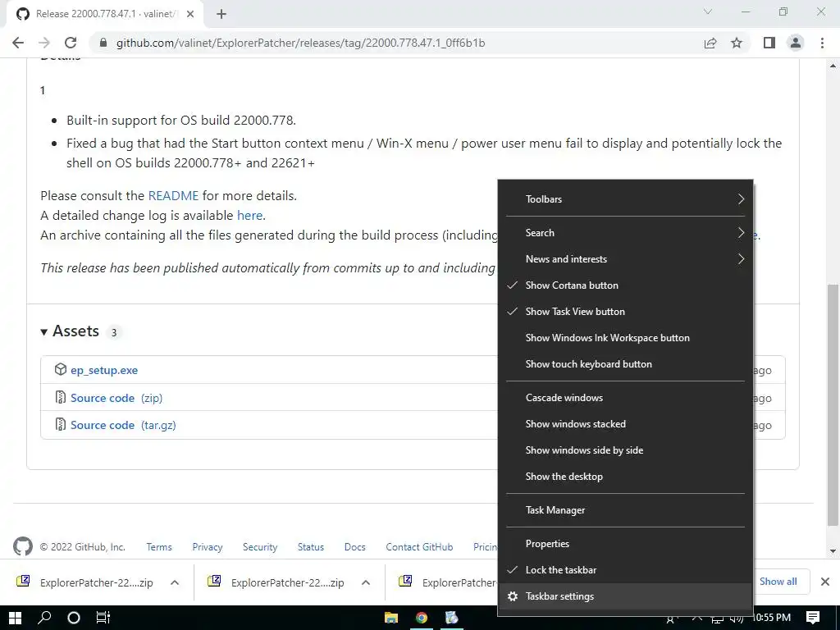
Task: Open options chevron for second ExplorerPatcher download
Action: click(366, 582)
